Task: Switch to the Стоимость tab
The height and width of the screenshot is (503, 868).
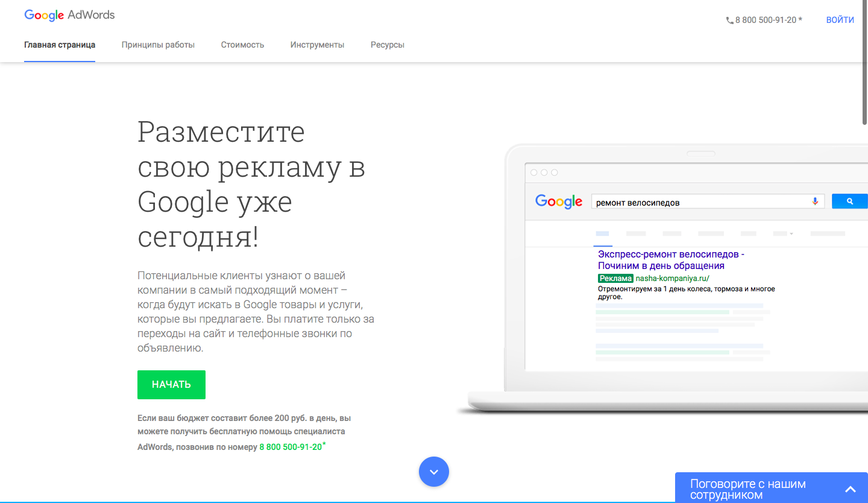Action: pos(242,45)
